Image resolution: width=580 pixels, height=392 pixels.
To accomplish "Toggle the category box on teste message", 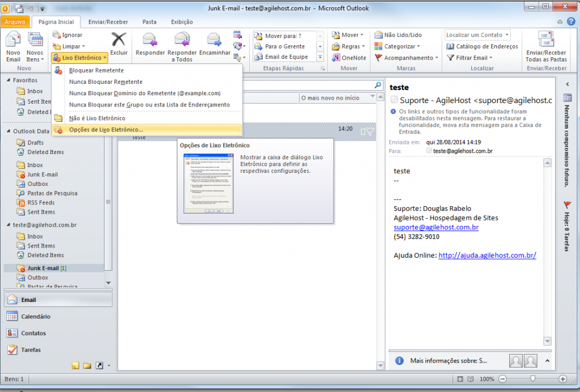I will (x=363, y=131).
